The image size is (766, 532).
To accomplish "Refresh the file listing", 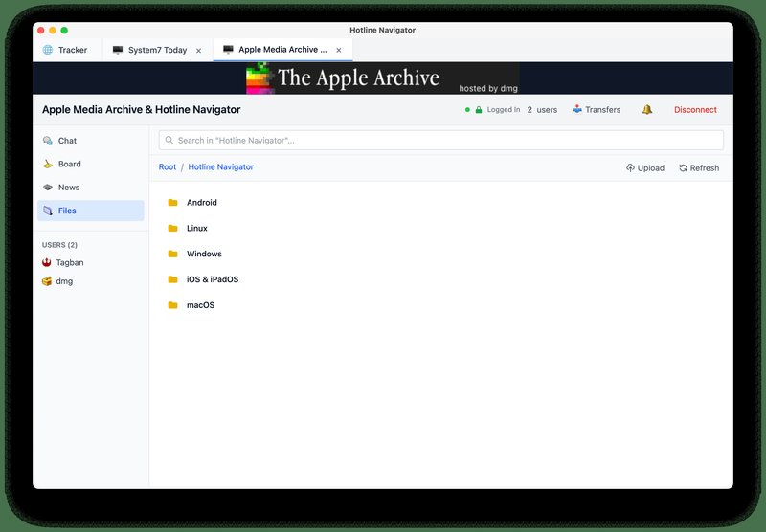I will point(699,167).
